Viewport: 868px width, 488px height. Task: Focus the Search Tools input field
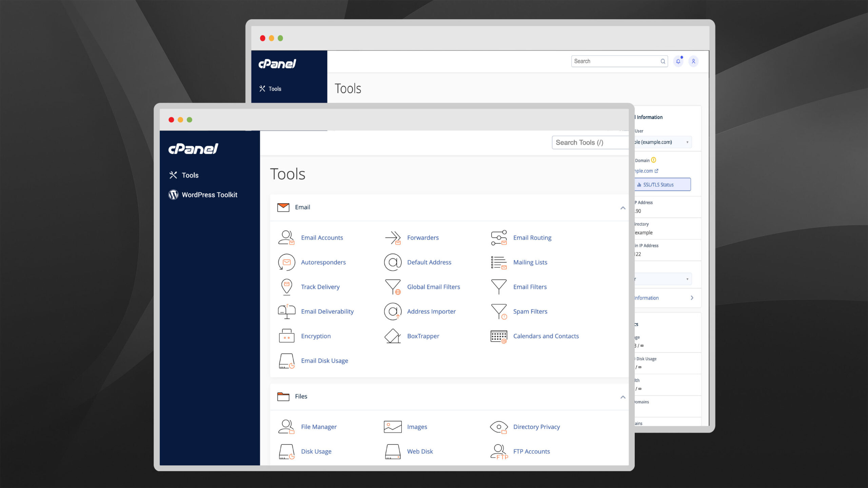(x=590, y=143)
